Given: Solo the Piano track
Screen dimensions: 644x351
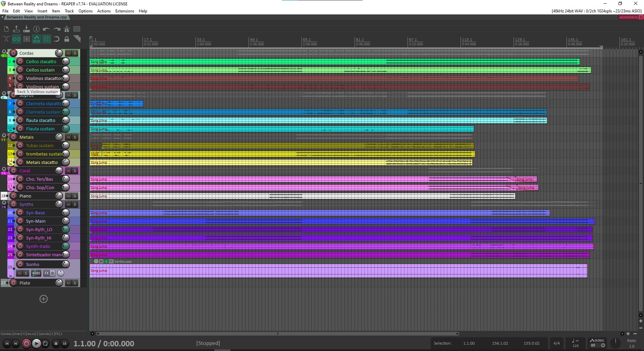Looking at the screenshot, I should click(x=75, y=196).
